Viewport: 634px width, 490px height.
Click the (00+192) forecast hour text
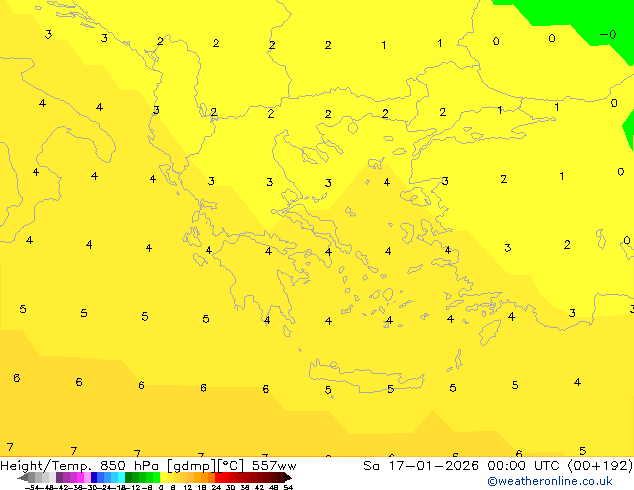(600, 466)
